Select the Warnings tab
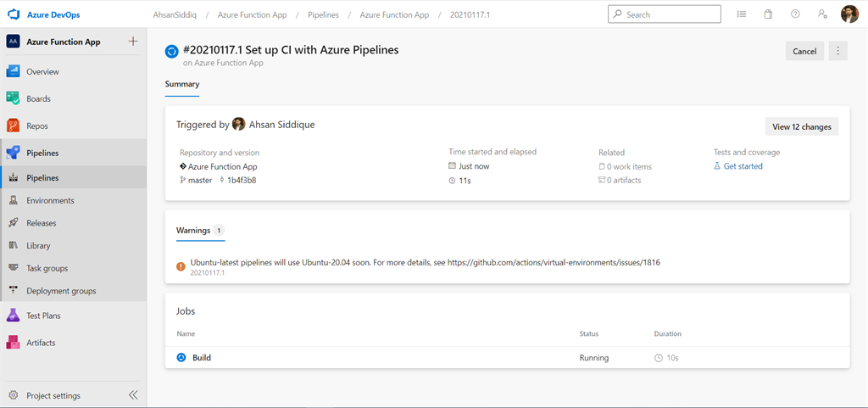This screenshot has width=868, height=408. pyautogui.click(x=200, y=231)
